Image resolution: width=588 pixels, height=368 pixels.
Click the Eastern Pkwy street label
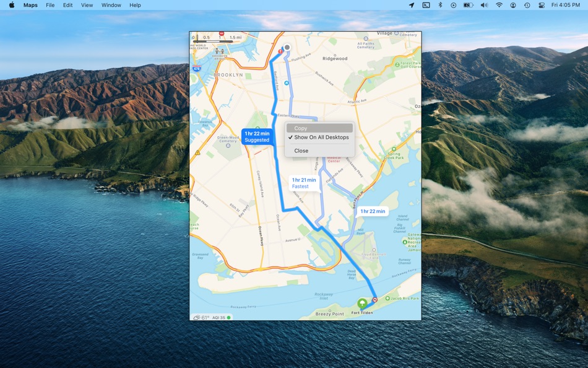click(x=288, y=115)
